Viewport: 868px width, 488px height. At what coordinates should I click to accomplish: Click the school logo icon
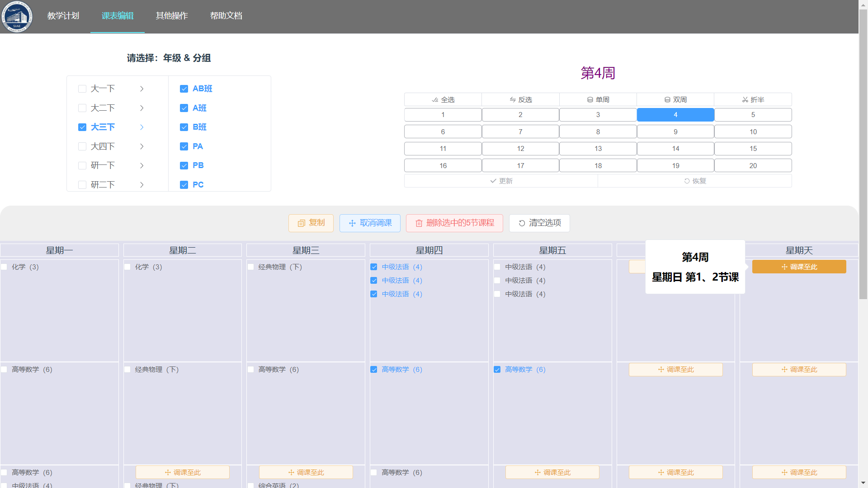tap(17, 17)
